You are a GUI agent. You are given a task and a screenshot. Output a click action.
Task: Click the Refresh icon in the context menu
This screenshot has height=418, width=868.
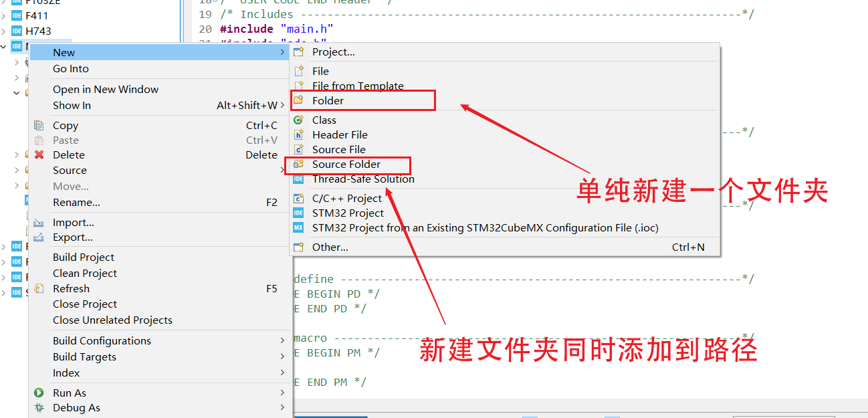coord(38,288)
